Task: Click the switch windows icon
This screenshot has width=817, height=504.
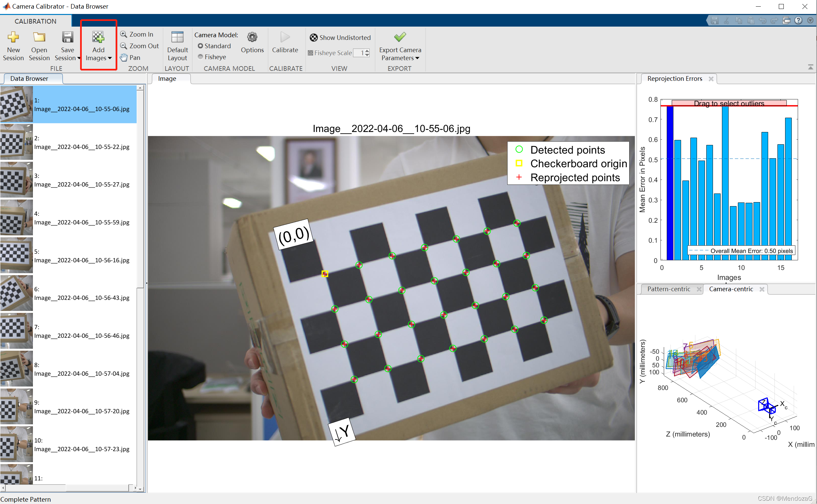Action: pyautogui.click(x=786, y=21)
